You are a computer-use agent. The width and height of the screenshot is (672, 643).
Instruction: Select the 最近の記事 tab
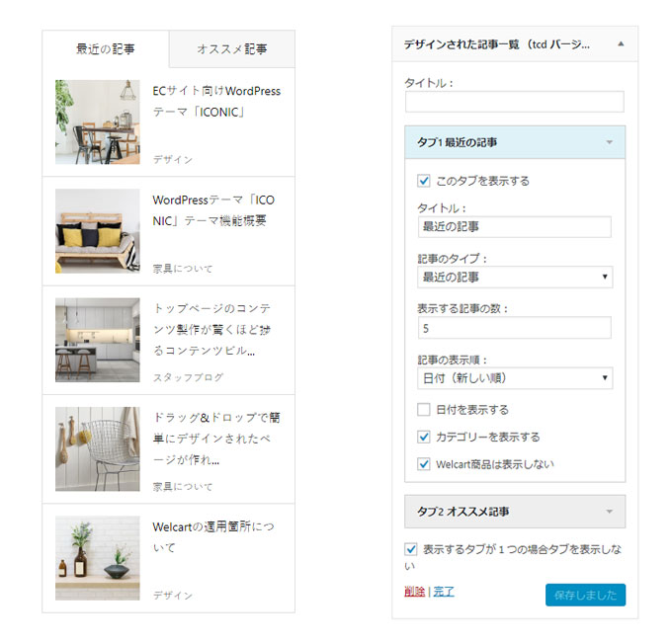(x=106, y=48)
